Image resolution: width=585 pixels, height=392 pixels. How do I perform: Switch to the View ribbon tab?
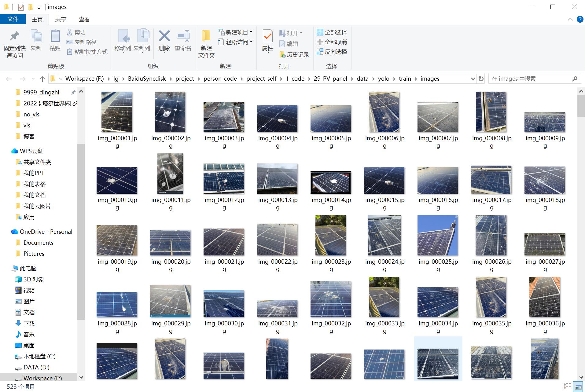point(84,19)
